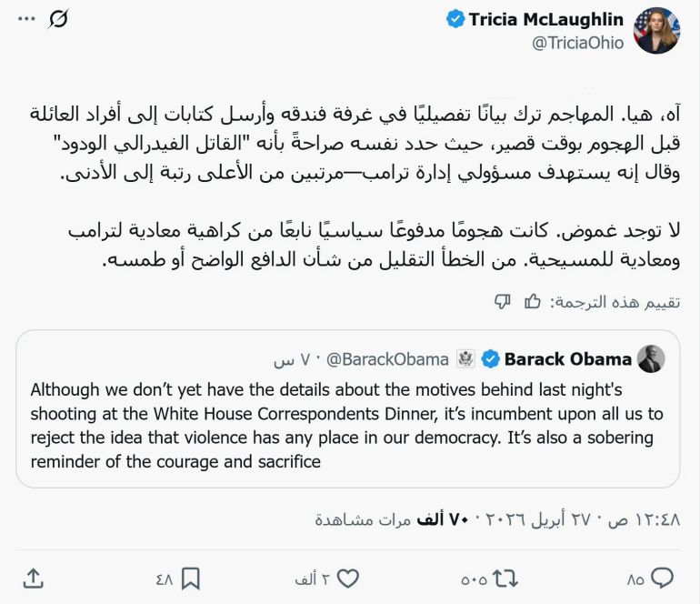Click Tricia McLaughlin's blue verified badge

click(455, 19)
